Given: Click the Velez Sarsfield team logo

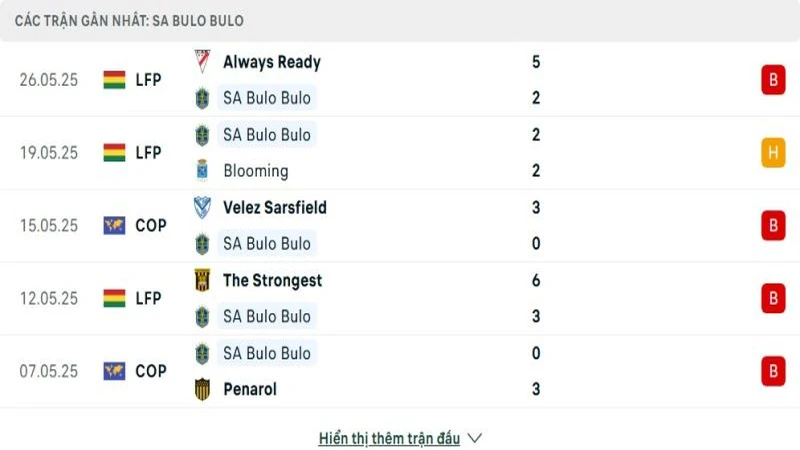Looking at the screenshot, I should click(x=202, y=208).
